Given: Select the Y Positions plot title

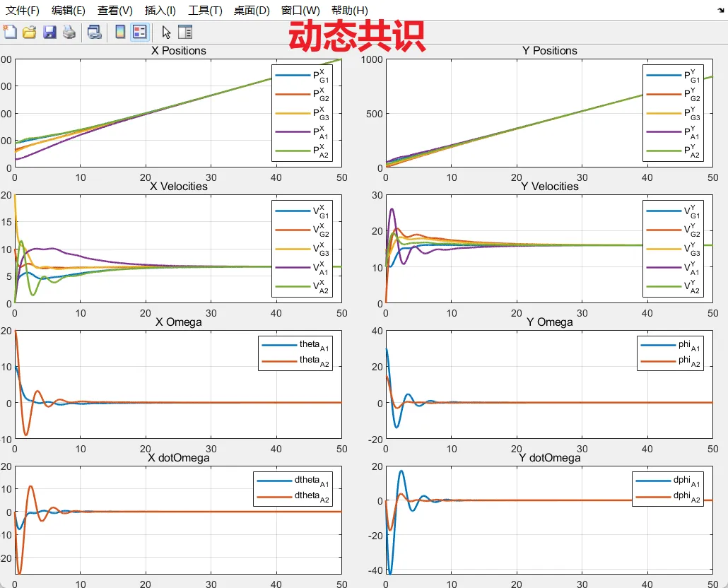Looking at the screenshot, I should [550, 51].
